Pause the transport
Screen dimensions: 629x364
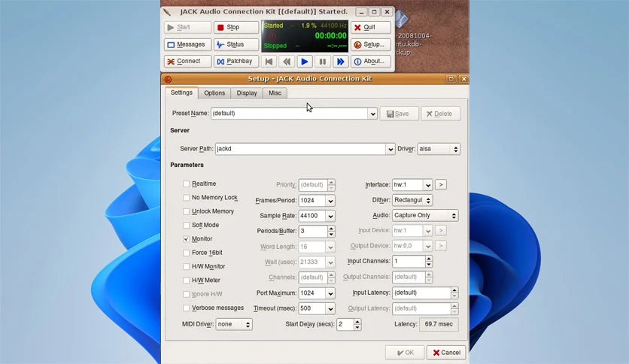coord(323,62)
